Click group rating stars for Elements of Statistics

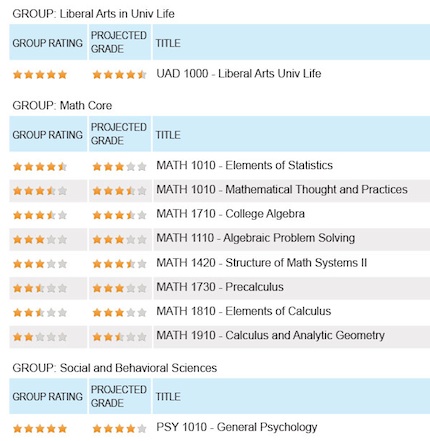click(x=40, y=166)
